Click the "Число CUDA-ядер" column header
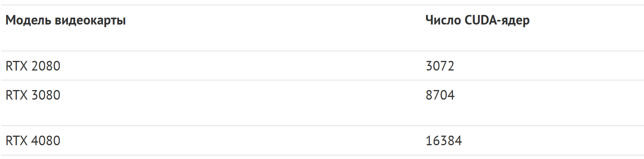 click(477, 20)
